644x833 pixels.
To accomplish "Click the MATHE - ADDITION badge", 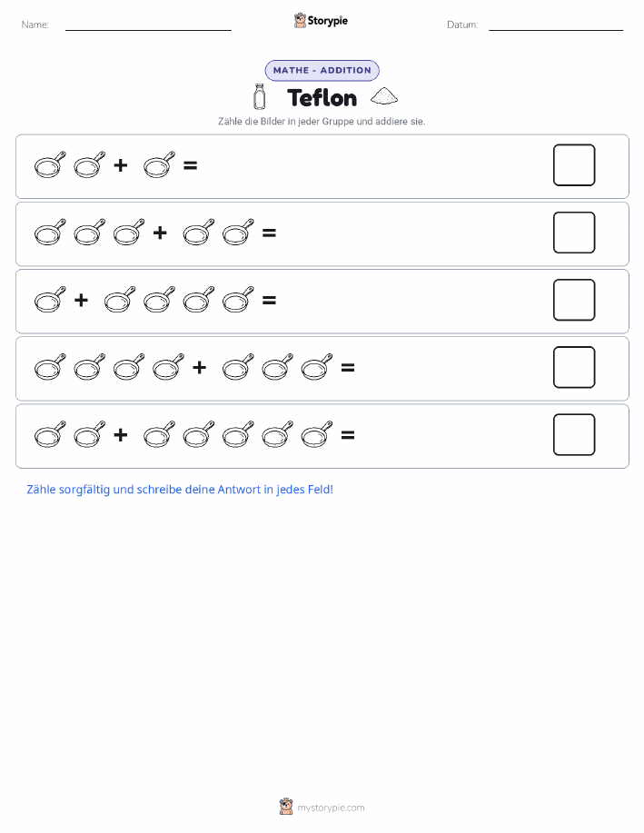I will click(x=322, y=70).
